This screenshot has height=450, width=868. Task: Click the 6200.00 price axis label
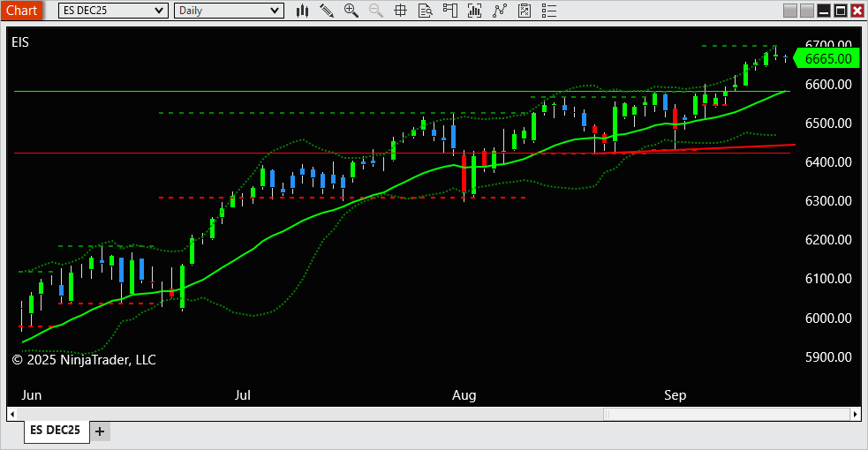click(x=828, y=240)
